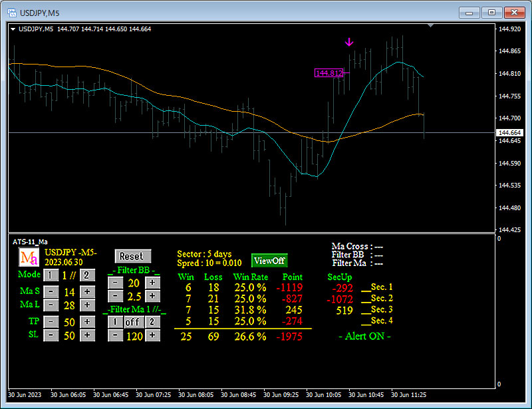Select Filter Ma option 2
Image resolution: width=532 pixels, height=409 pixels.
[x=152, y=322]
